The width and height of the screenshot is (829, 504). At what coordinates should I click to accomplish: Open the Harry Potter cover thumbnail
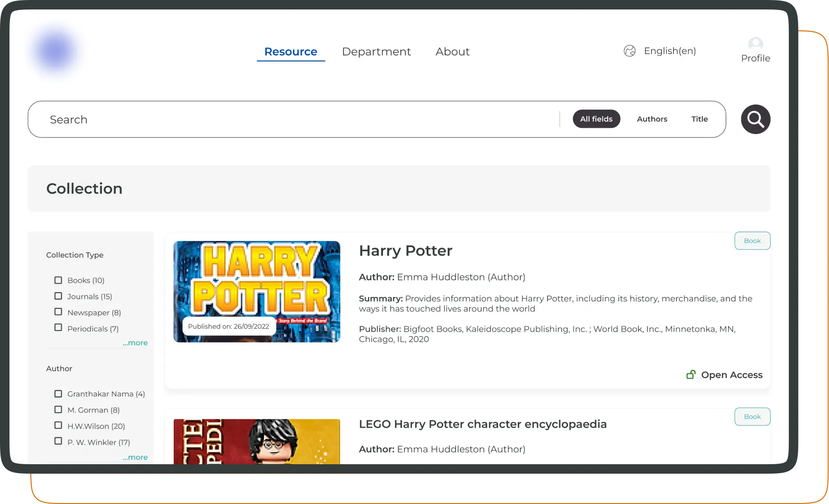coord(257,292)
